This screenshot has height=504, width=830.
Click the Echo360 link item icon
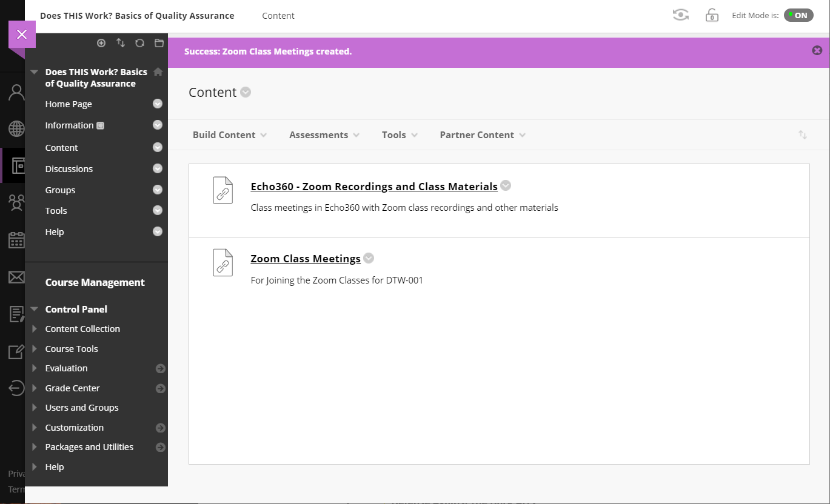[223, 190]
